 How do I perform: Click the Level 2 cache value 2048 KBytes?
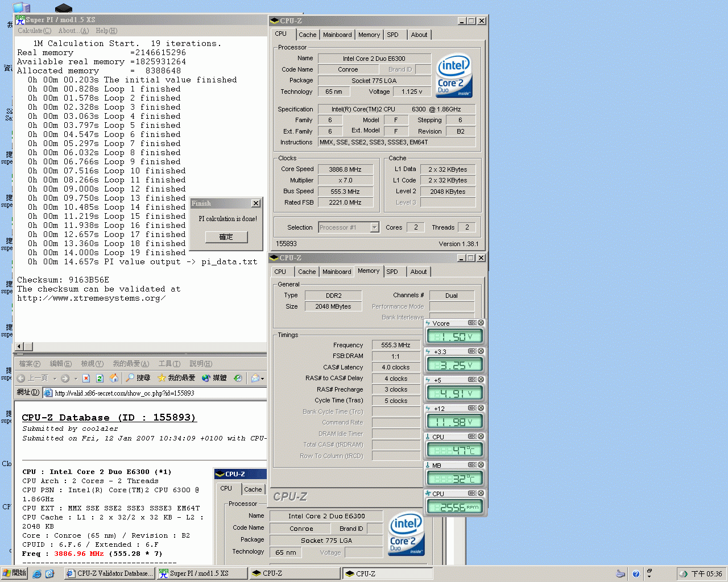[x=448, y=192]
